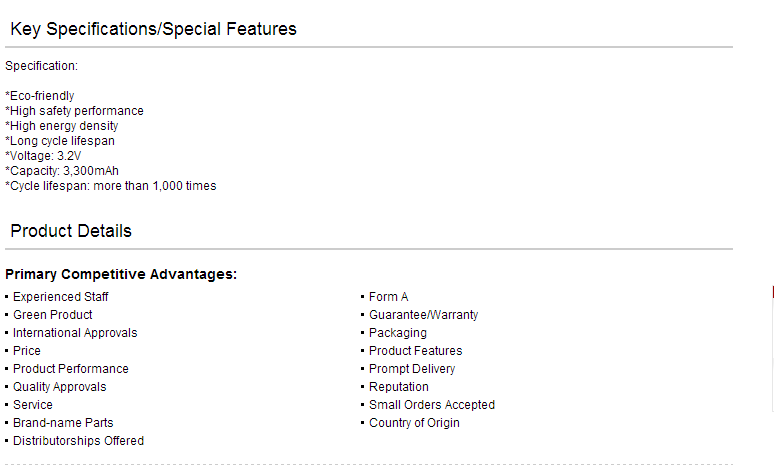
Task: Click the Product Performance text
Action: coord(71,369)
